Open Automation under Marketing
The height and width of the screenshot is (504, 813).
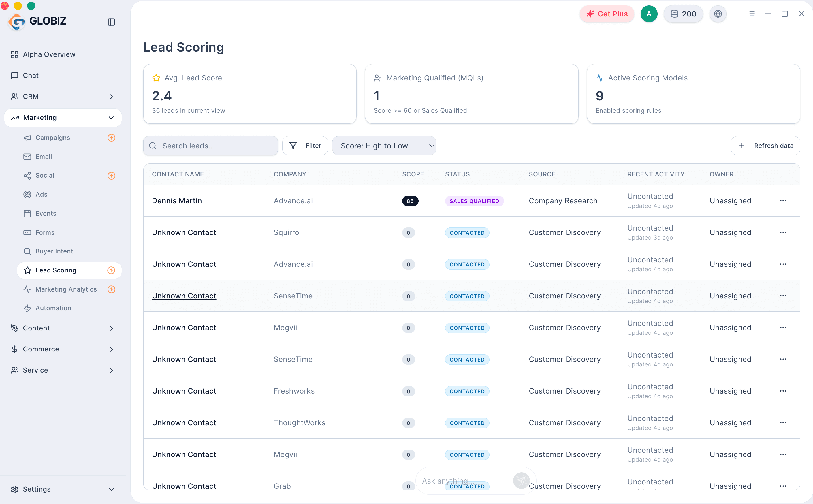(53, 308)
